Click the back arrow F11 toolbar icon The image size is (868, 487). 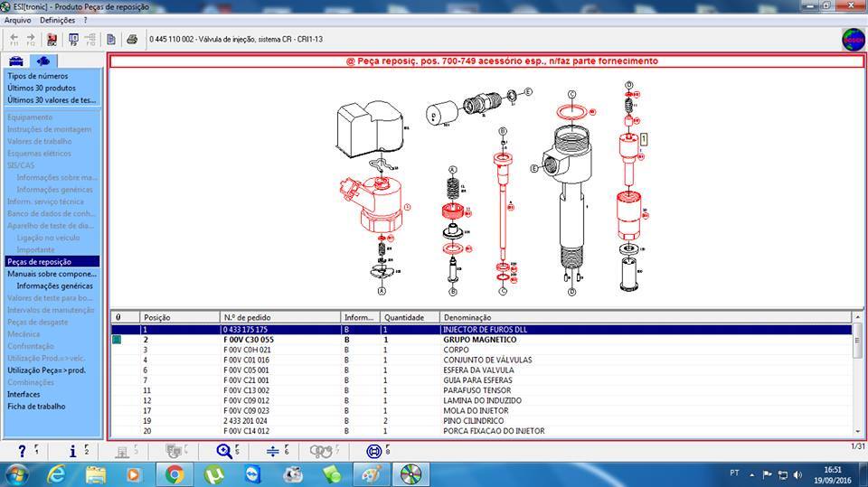(14, 39)
